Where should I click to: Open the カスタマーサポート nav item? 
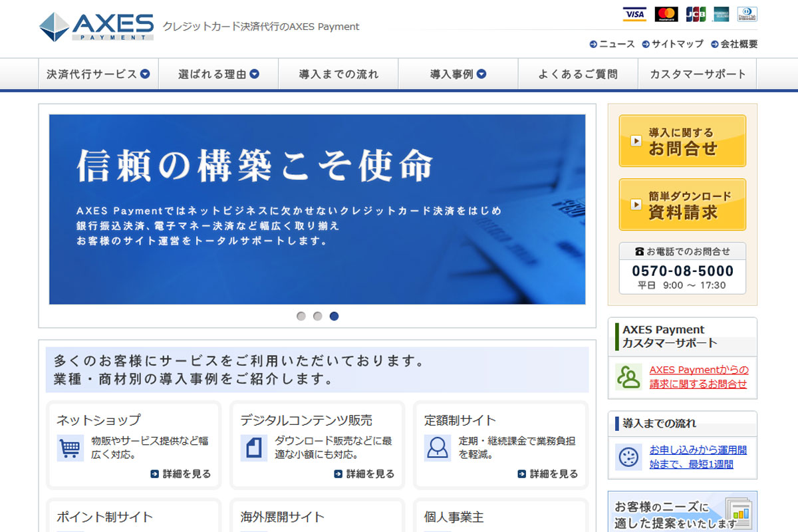click(x=698, y=74)
